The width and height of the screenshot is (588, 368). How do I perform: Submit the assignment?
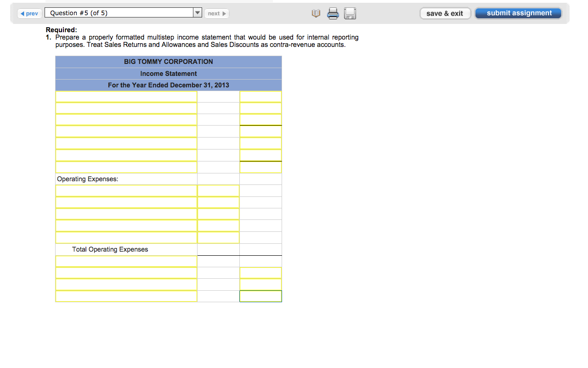(x=519, y=13)
